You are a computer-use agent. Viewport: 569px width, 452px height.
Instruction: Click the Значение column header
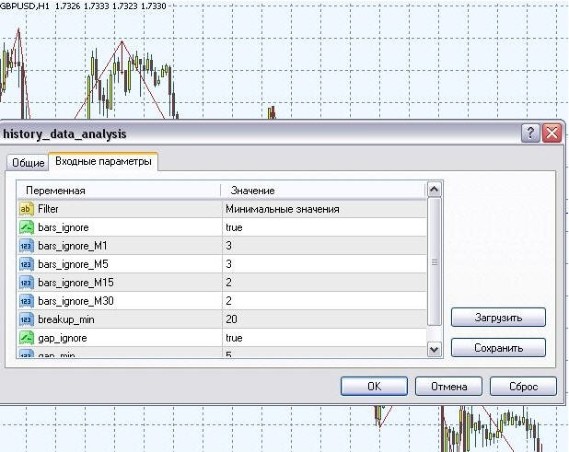323,190
